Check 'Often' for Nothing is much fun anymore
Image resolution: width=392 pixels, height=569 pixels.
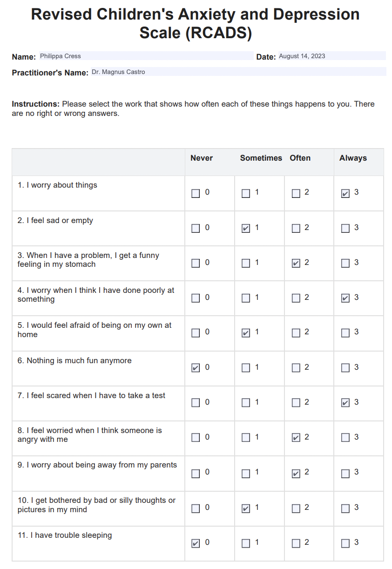coord(296,368)
